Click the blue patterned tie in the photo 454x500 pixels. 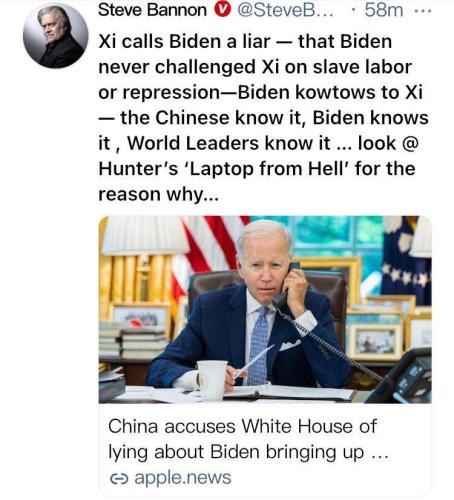(257, 345)
